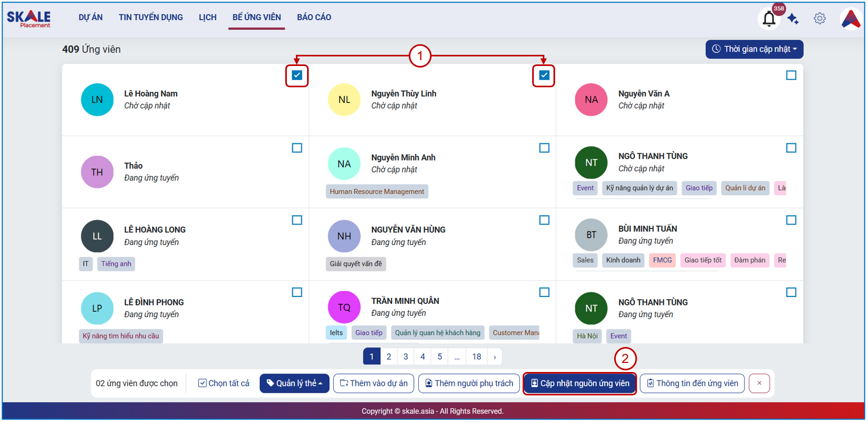868x422 pixels.
Task: Expand the Thời gian cập nhật dropdown
Action: (754, 49)
